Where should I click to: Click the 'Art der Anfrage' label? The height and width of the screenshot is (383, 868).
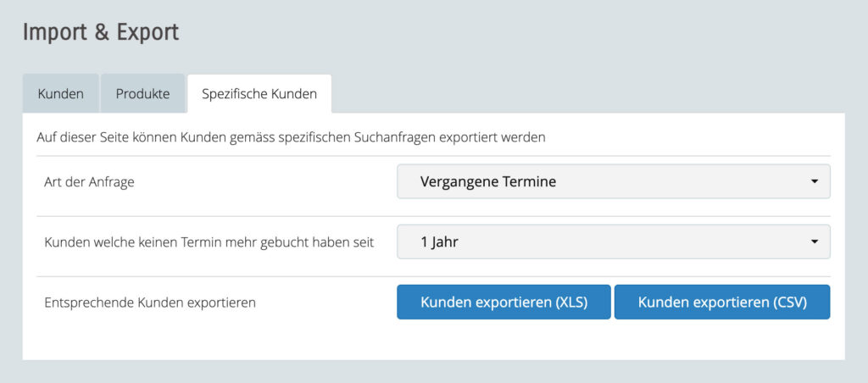(x=89, y=182)
